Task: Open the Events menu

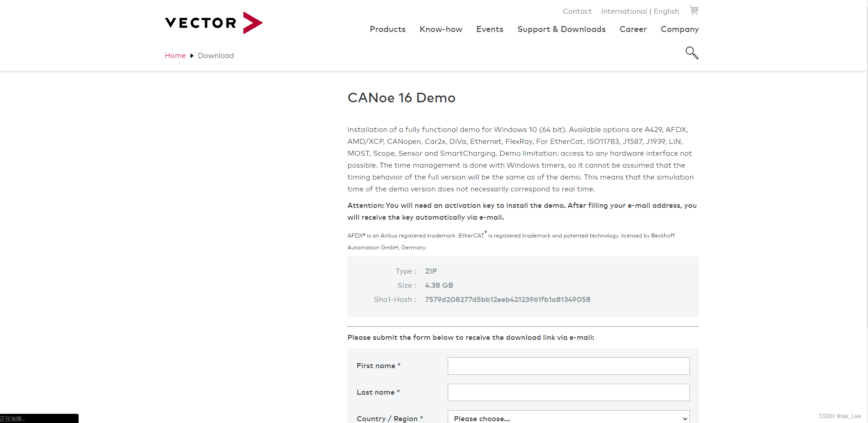Action: click(x=490, y=29)
